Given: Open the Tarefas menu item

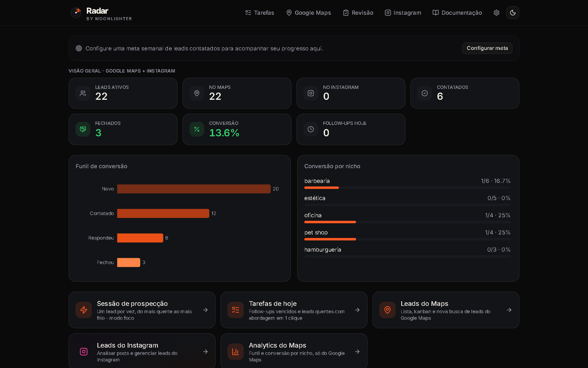Looking at the screenshot, I should [x=259, y=13].
